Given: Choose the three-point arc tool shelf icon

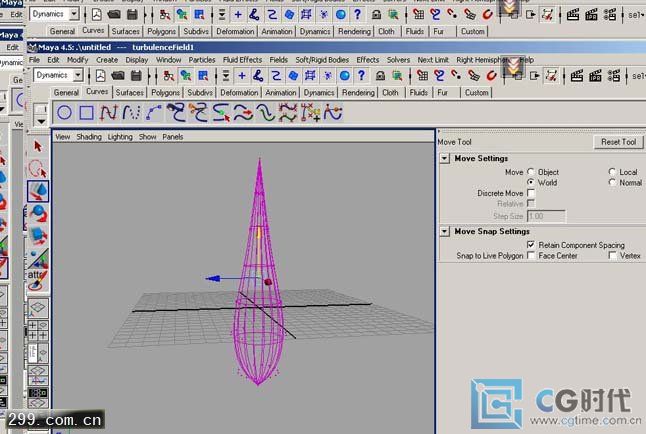Looking at the screenshot, I should [154, 113].
